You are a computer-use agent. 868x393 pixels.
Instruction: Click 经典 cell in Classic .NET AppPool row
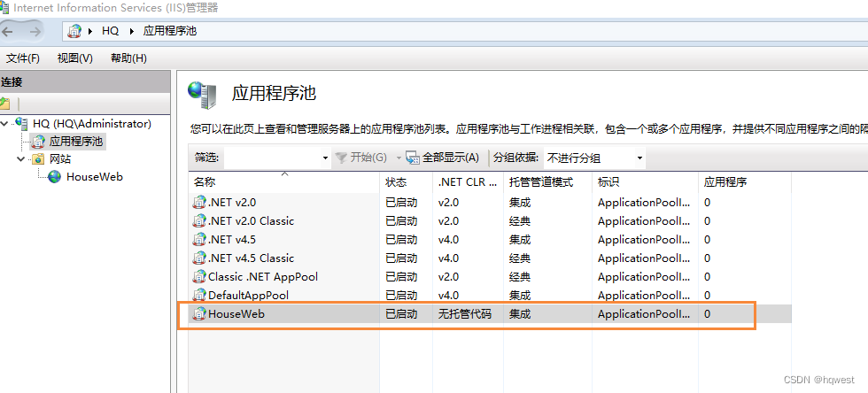point(520,277)
